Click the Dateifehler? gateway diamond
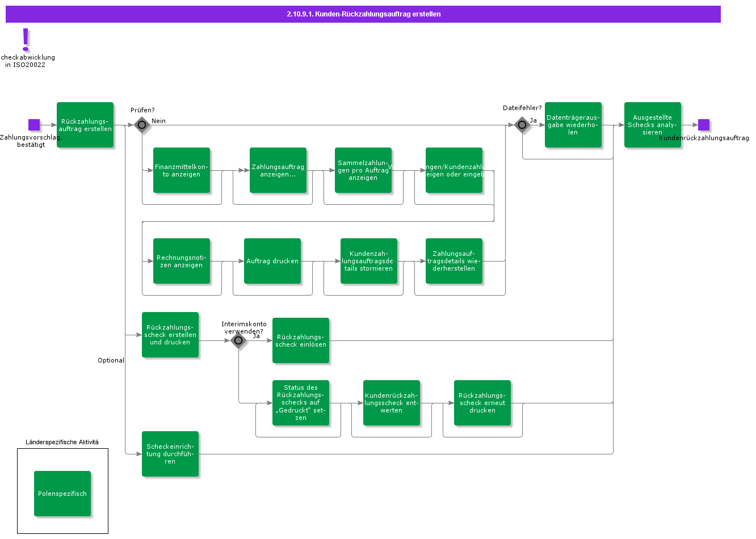Screen dimensions: 756x539 [x=522, y=125]
